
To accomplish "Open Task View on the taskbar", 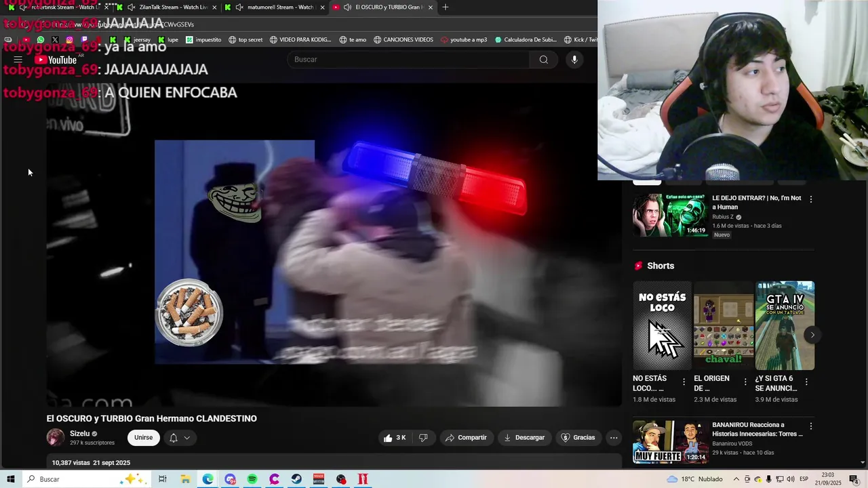I will point(163,479).
